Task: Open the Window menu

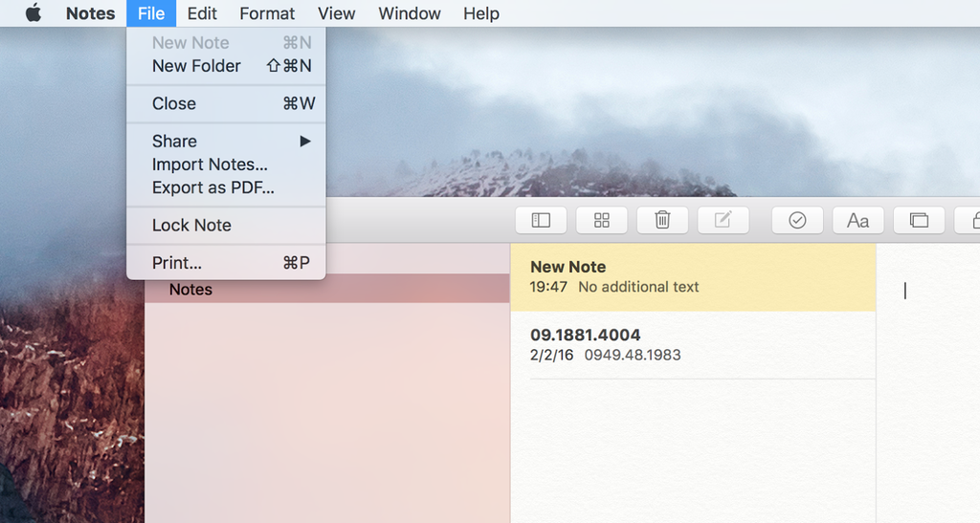Action: tap(410, 13)
